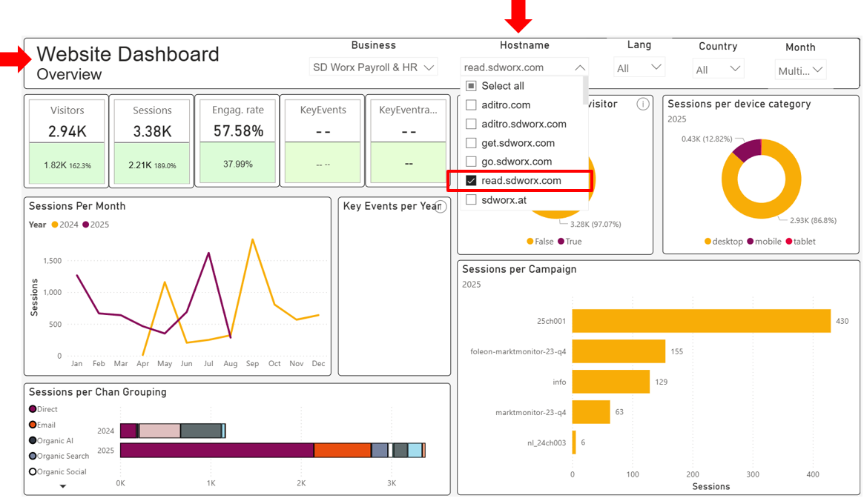The image size is (864, 504).
Task: Check the sdworx.at hostname option
Action: click(471, 200)
